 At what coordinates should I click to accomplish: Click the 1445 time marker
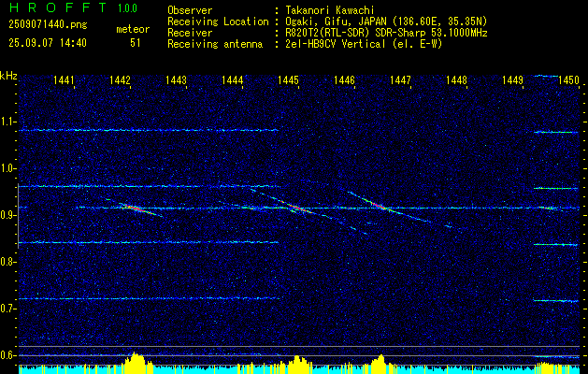[288, 79]
